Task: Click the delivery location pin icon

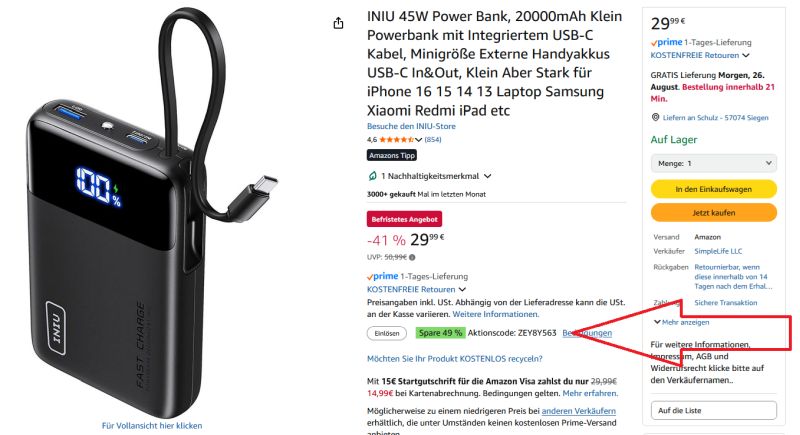Action: pyautogui.click(x=656, y=117)
